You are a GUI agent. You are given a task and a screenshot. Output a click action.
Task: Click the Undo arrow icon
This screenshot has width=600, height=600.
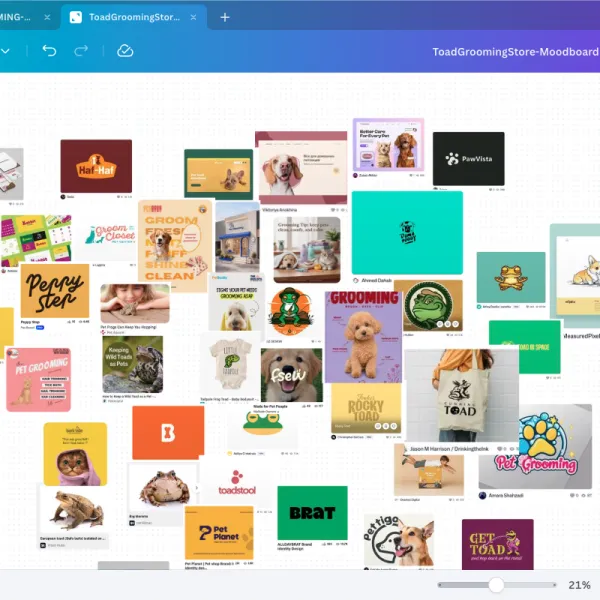[49, 51]
